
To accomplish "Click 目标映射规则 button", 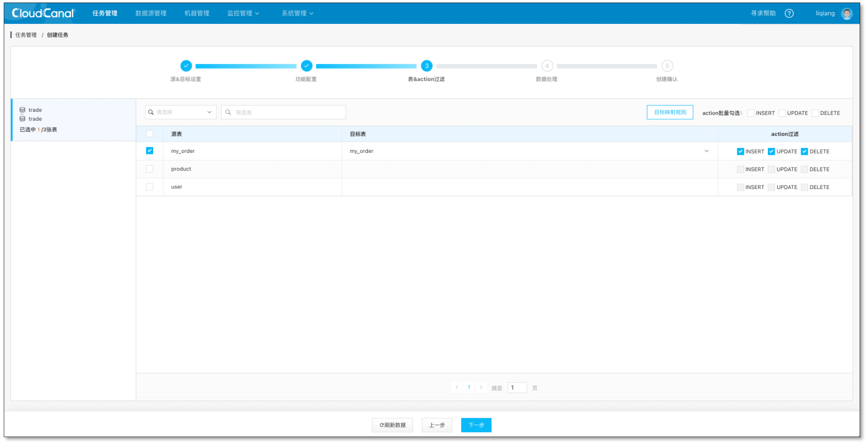I will pos(670,112).
